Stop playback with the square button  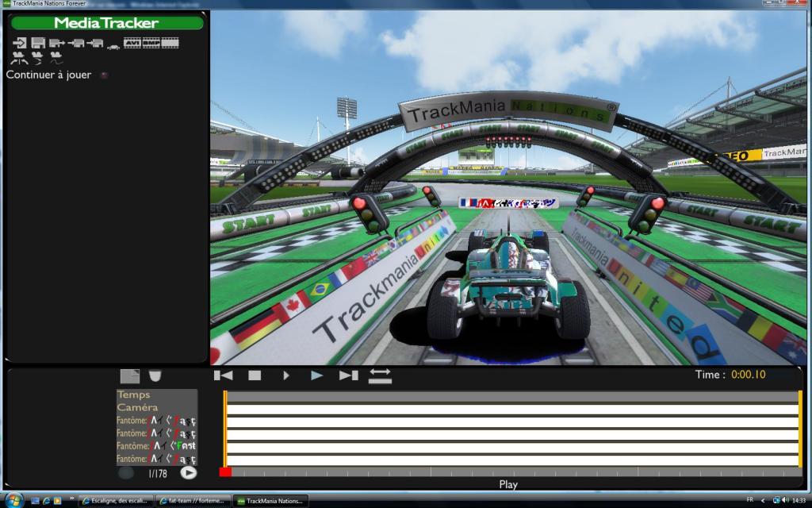pos(255,375)
